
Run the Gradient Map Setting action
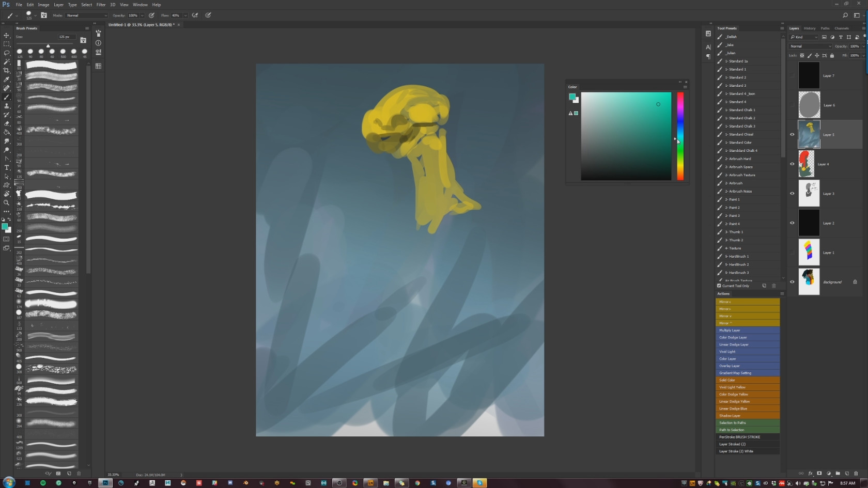[x=748, y=373]
